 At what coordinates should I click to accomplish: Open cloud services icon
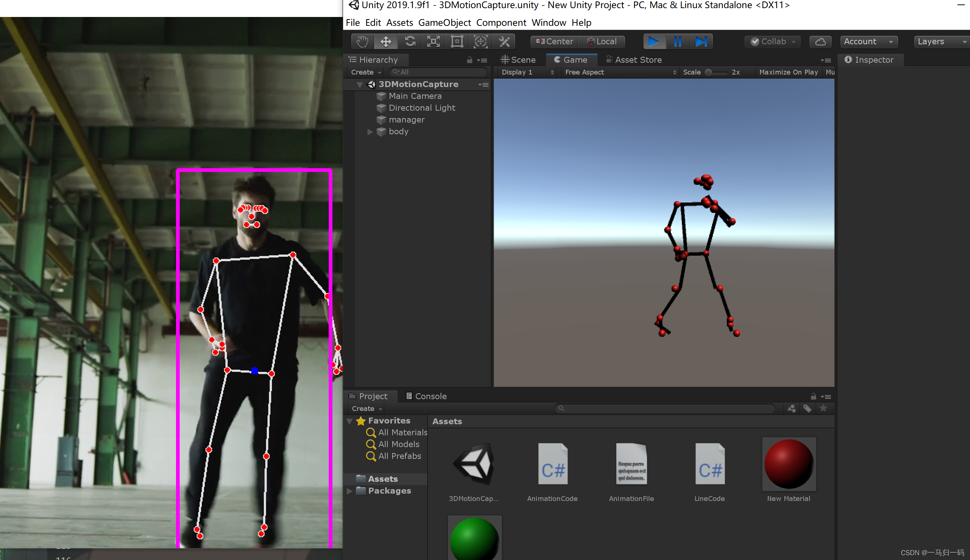click(820, 42)
